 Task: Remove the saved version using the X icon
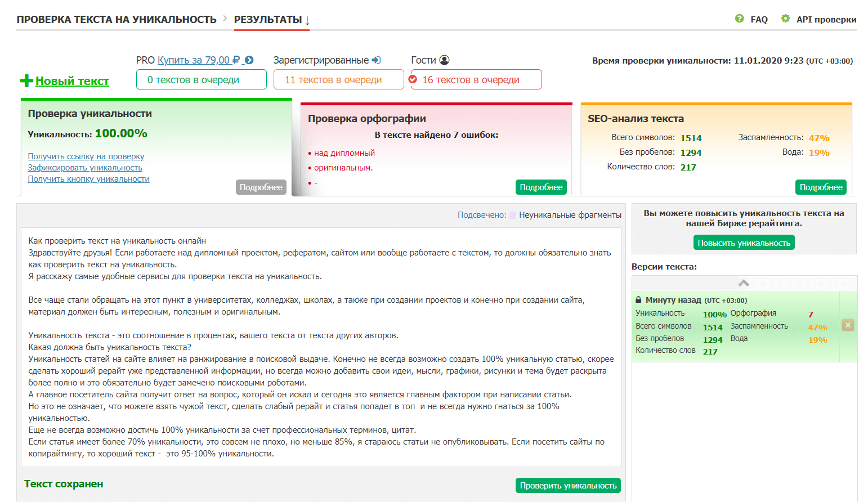click(848, 325)
